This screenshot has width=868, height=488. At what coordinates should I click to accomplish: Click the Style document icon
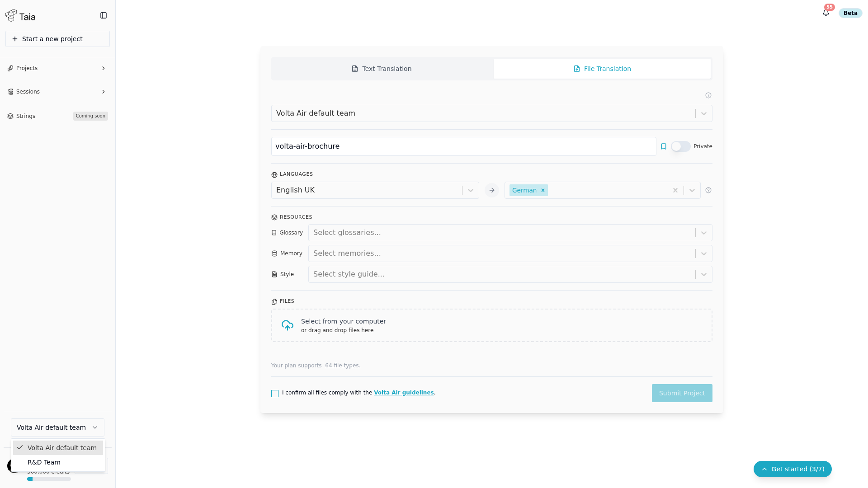tap(274, 274)
